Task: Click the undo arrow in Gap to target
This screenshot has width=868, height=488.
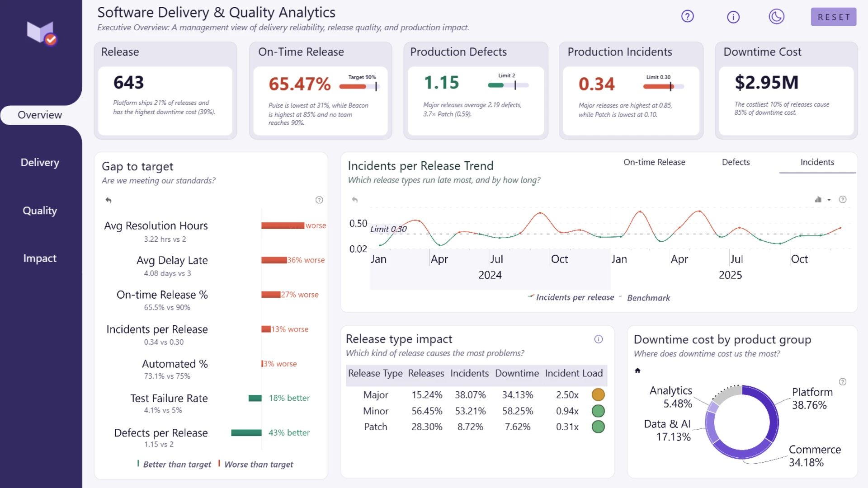Action: 108,200
